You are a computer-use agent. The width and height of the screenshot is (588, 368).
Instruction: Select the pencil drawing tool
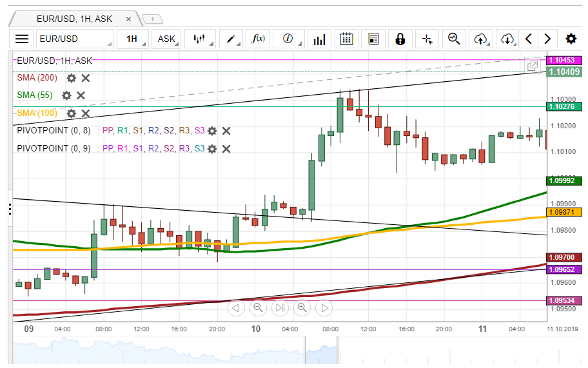pyautogui.click(x=232, y=39)
